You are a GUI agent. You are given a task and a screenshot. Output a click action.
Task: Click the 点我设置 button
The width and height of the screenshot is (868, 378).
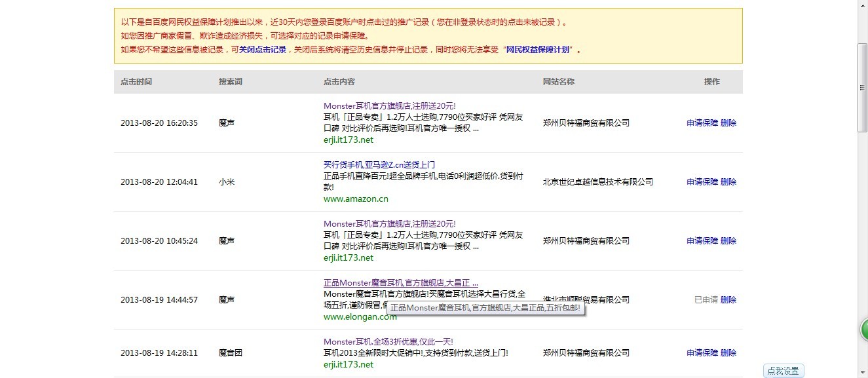[783, 371]
